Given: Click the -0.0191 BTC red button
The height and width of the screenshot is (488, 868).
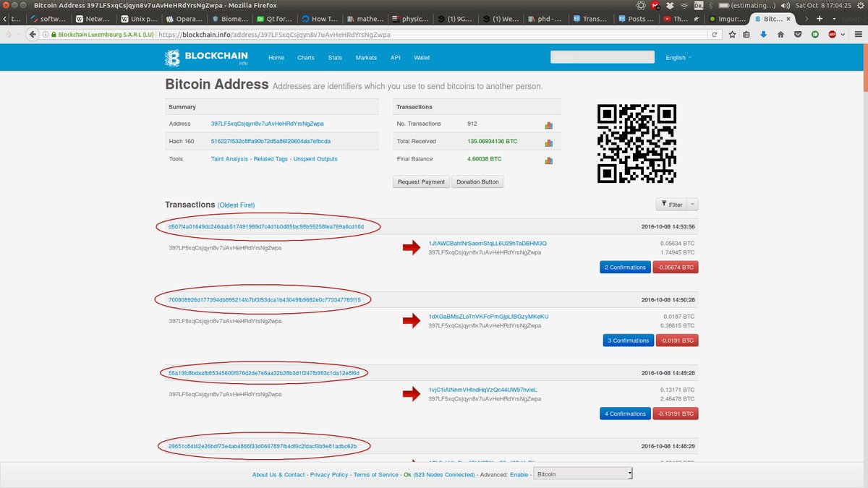Looking at the screenshot, I should [x=676, y=341].
